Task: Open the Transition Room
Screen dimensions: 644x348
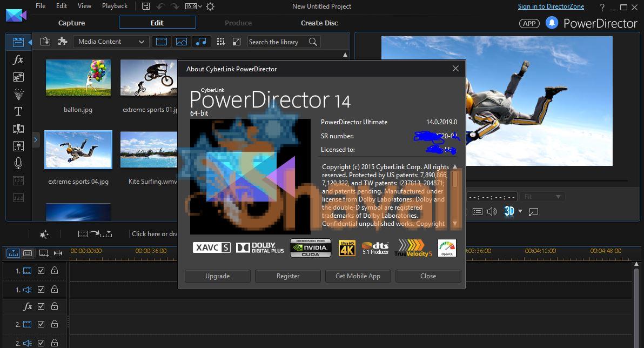Action: tap(18, 129)
